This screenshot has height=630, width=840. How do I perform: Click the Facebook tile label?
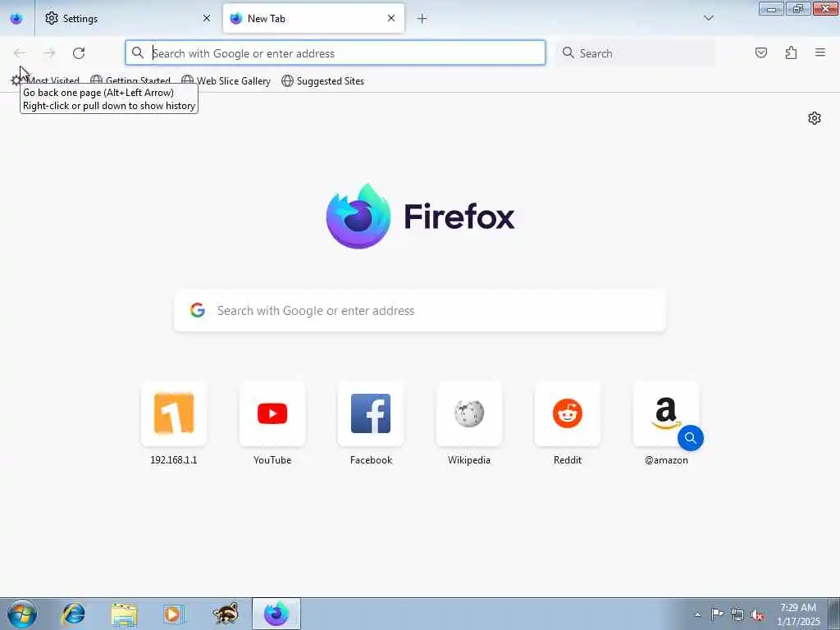pos(371,460)
